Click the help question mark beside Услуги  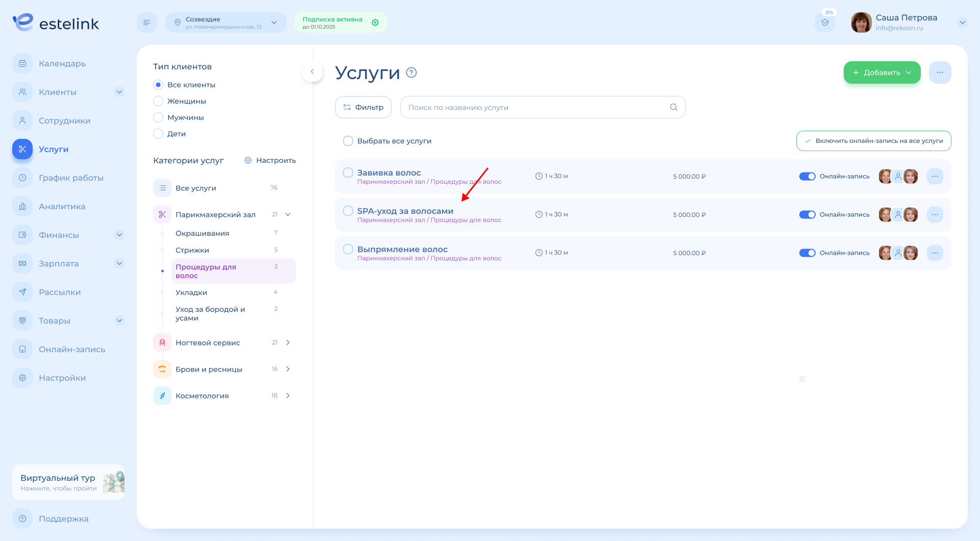[411, 72]
